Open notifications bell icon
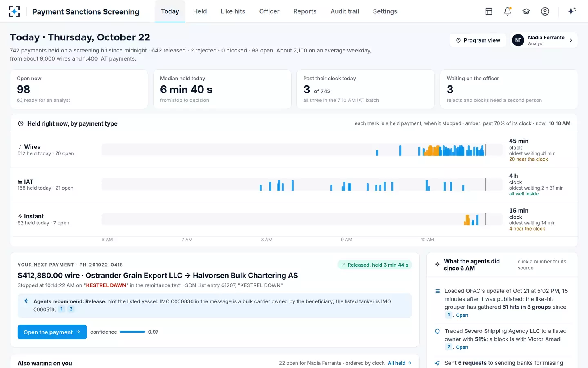The width and height of the screenshot is (588, 368). tap(508, 11)
